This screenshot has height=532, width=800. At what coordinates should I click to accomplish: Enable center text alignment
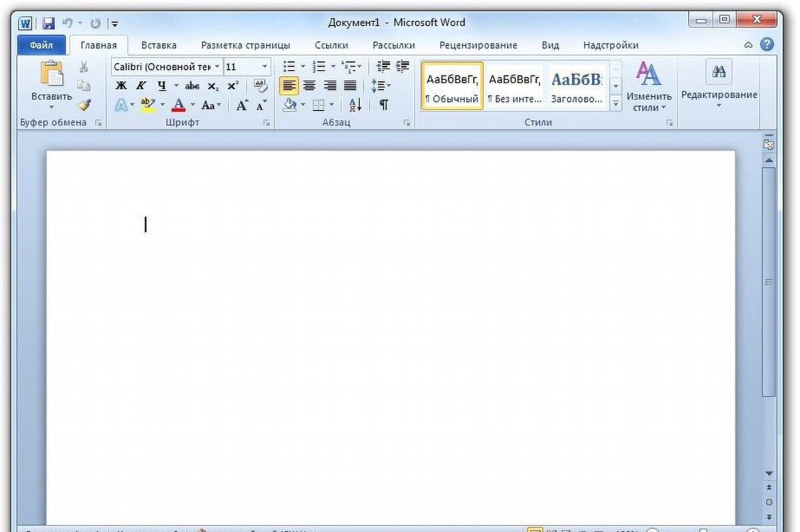[x=309, y=85]
